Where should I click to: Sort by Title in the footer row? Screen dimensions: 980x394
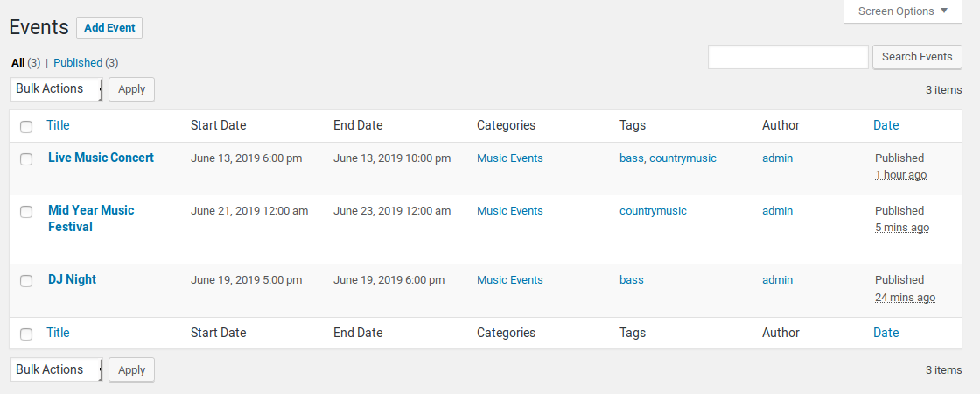58,333
